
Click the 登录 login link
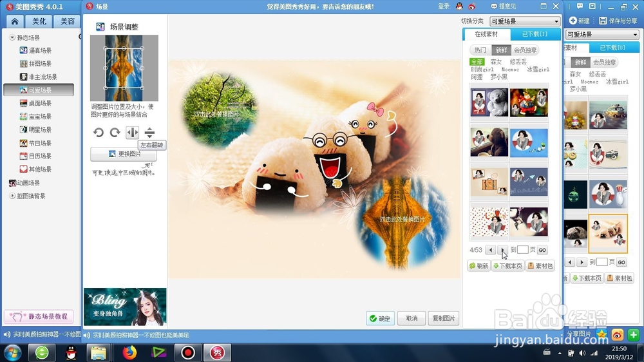pyautogui.click(x=444, y=6)
